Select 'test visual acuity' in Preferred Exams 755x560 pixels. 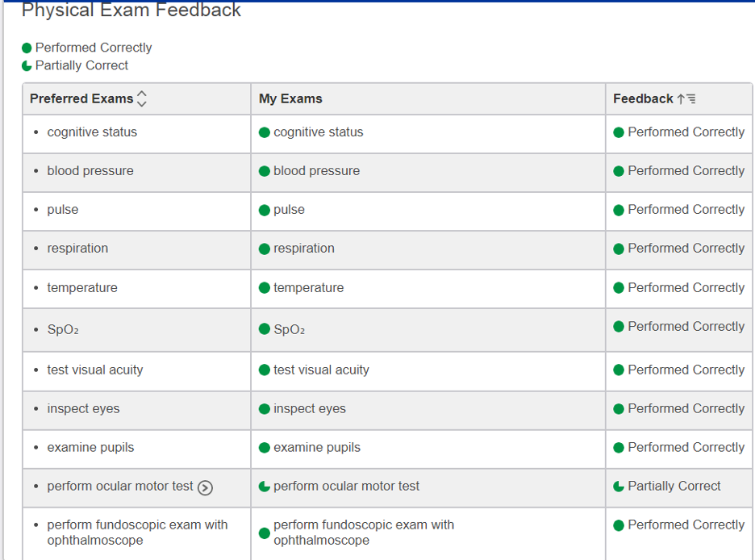click(x=95, y=370)
